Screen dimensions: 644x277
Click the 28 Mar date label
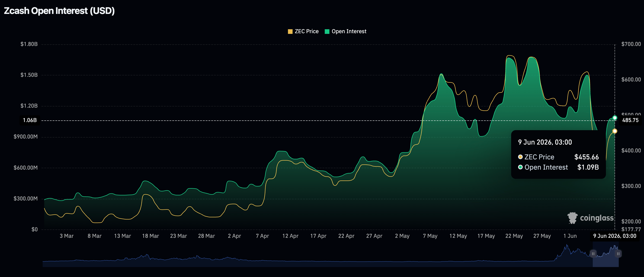206,236
